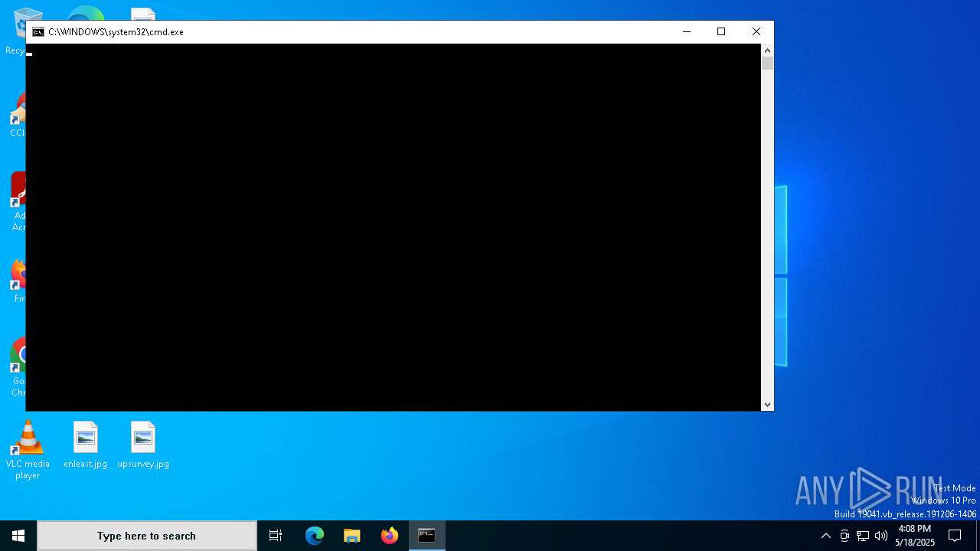
Task: Click the Type here to search box
Action: click(x=147, y=536)
